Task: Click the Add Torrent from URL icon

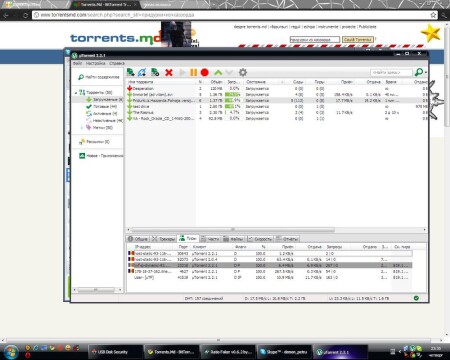Action: click(x=142, y=72)
